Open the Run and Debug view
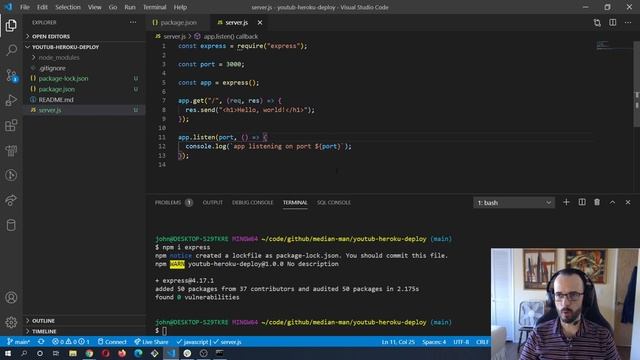Image resolution: width=640 pixels, height=360 pixels. tap(11, 100)
